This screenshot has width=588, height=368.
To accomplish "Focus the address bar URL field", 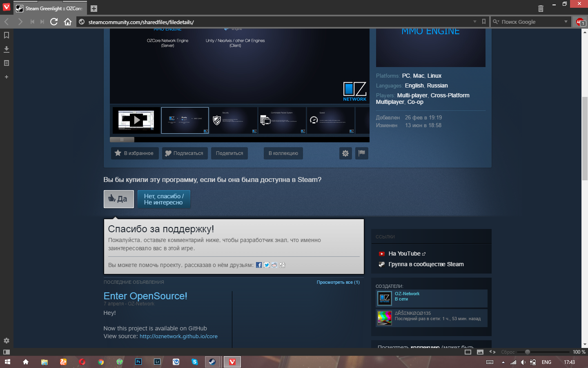I will coord(278,22).
